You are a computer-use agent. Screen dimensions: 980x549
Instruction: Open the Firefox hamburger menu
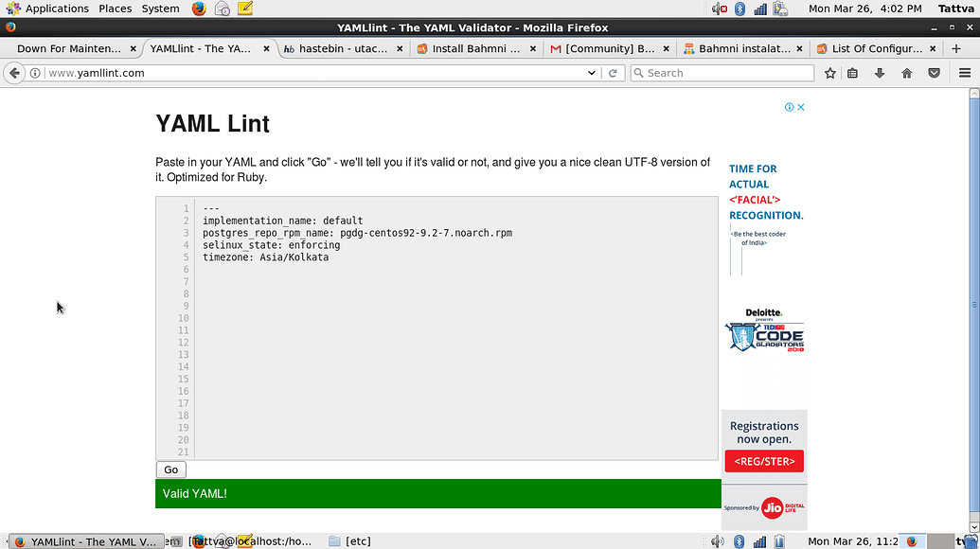(x=964, y=73)
